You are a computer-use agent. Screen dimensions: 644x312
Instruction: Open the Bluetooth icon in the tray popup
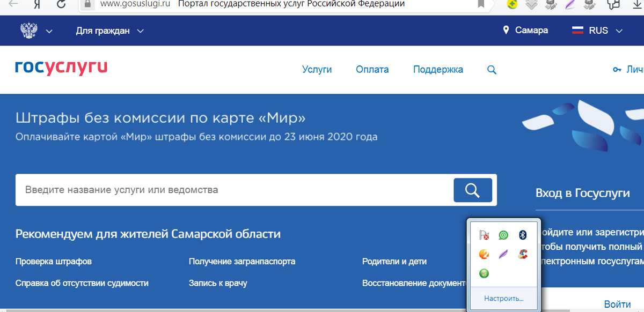click(x=522, y=235)
